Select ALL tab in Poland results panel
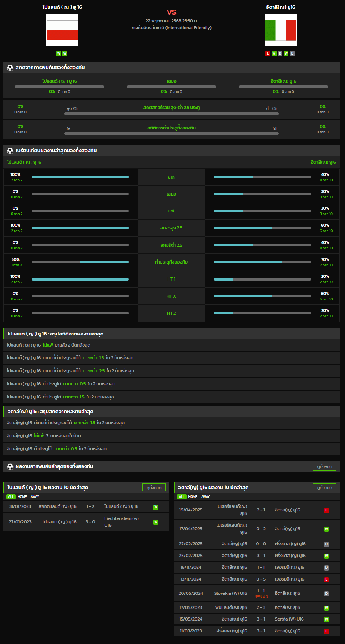 [x=11, y=497]
